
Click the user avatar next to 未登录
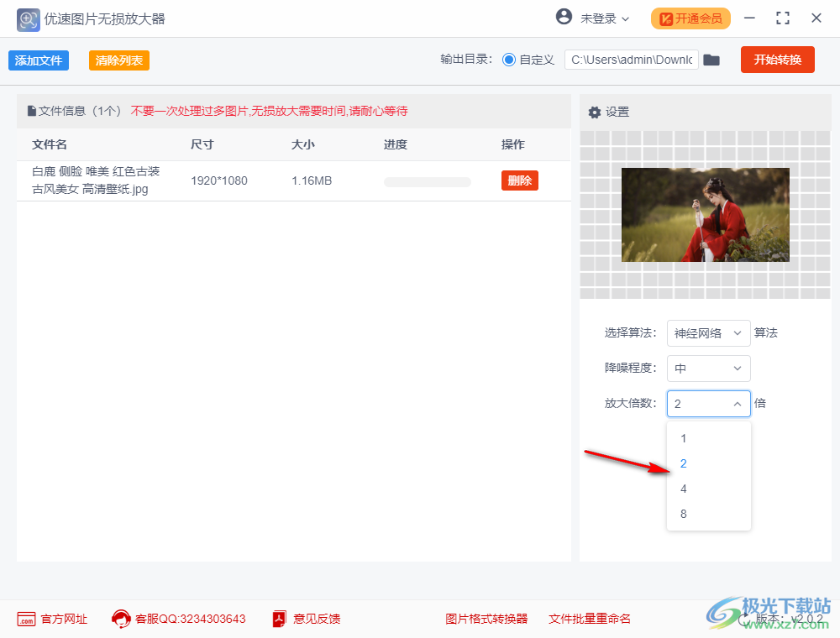(x=561, y=18)
